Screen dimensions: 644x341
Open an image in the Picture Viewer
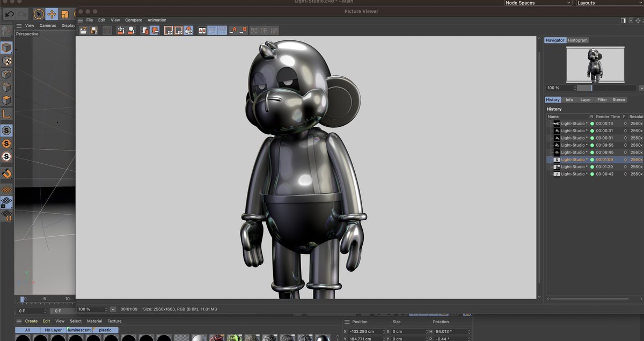[x=84, y=31]
